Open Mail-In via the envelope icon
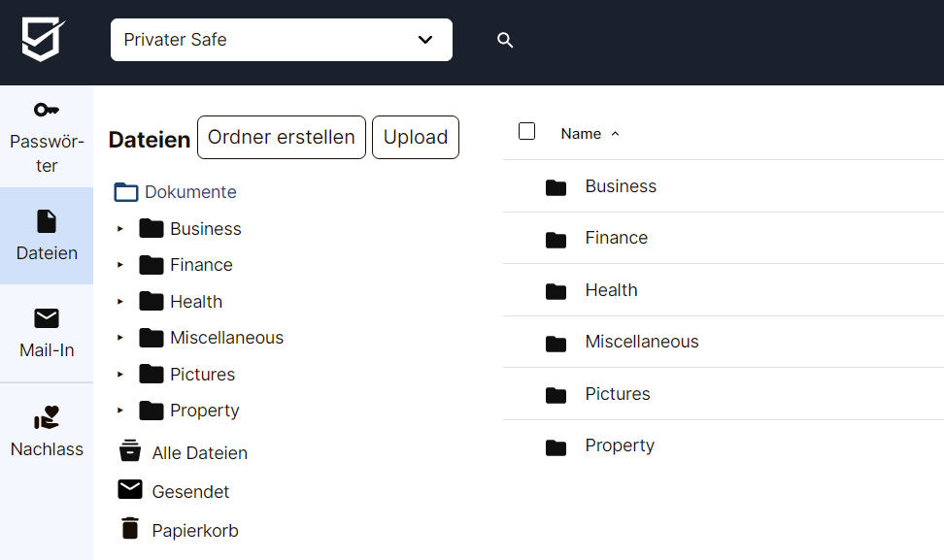Screen dimensions: 944x560 coord(47,318)
